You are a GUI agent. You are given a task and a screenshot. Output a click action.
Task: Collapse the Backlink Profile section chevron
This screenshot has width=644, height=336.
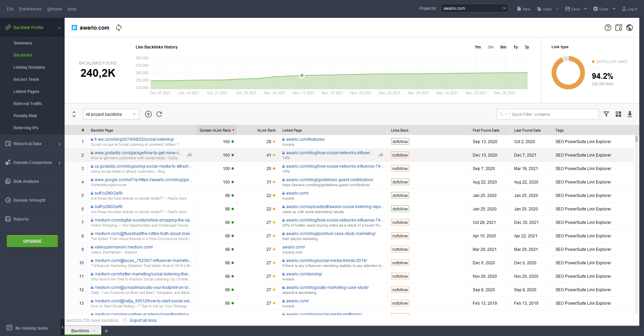(59, 28)
